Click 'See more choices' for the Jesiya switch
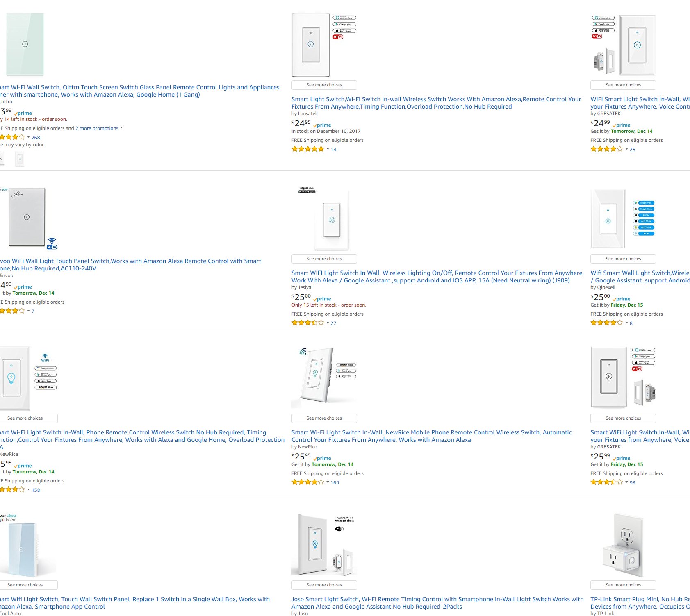Screen dimensions: 690x616 (324, 259)
